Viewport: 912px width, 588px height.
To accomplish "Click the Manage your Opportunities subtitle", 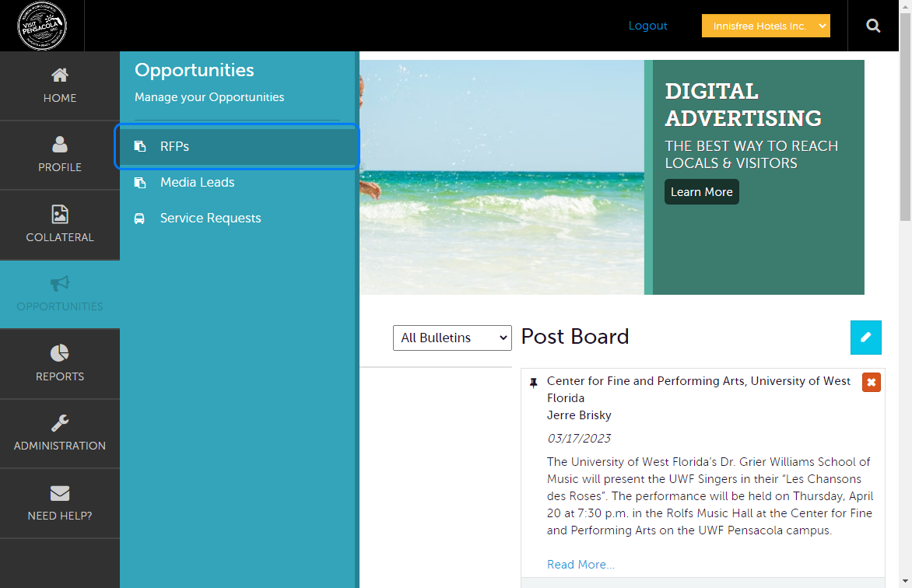I will [209, 97].
